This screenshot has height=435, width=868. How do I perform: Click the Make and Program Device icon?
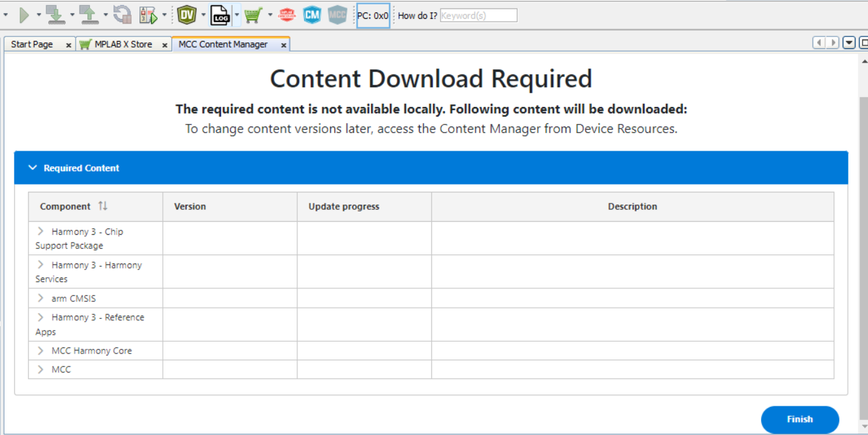point(55,15)
